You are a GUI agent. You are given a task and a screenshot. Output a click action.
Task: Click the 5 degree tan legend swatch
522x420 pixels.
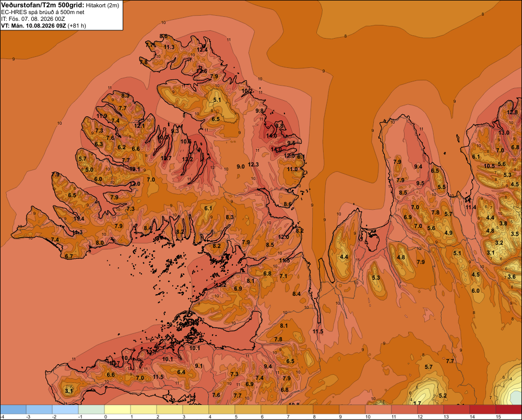pyautogui.click(x=248, y=409)
